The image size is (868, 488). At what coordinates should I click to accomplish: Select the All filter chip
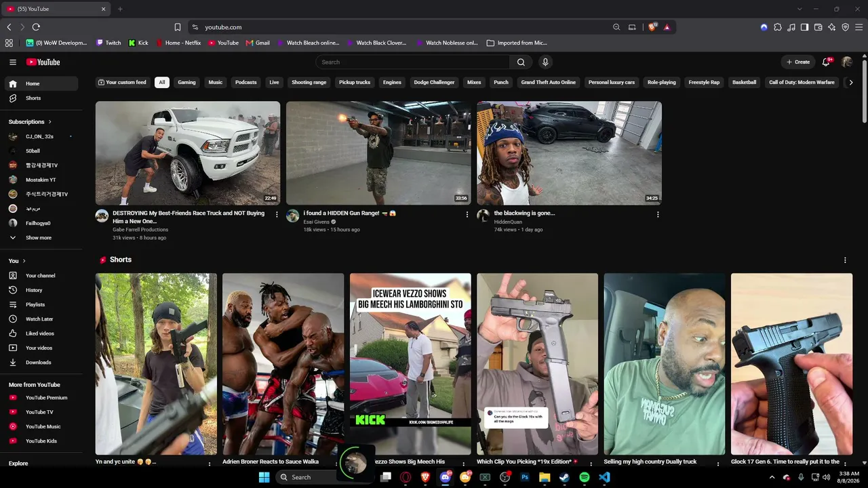tap(161, 83)
